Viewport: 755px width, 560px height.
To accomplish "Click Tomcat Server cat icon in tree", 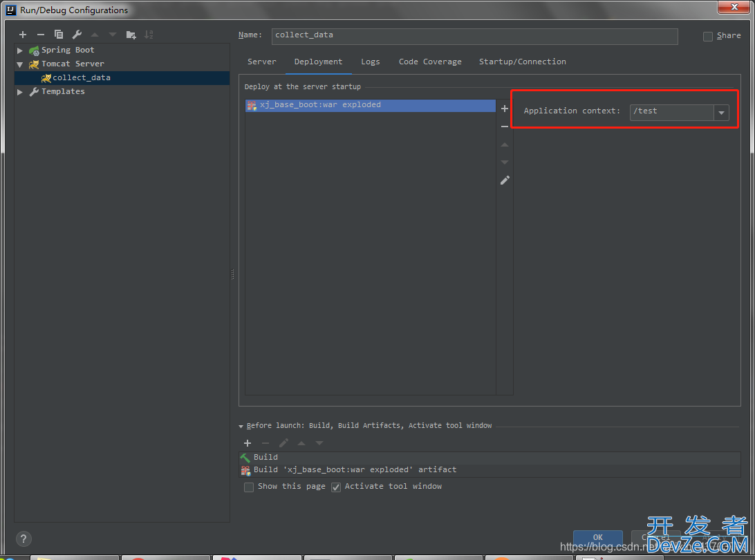I will (34, 64).
